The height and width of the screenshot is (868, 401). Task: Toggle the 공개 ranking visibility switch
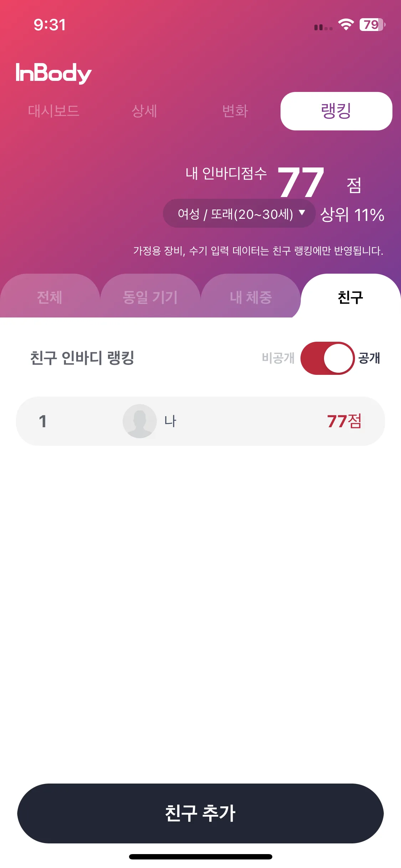click(x=327, y=358)
